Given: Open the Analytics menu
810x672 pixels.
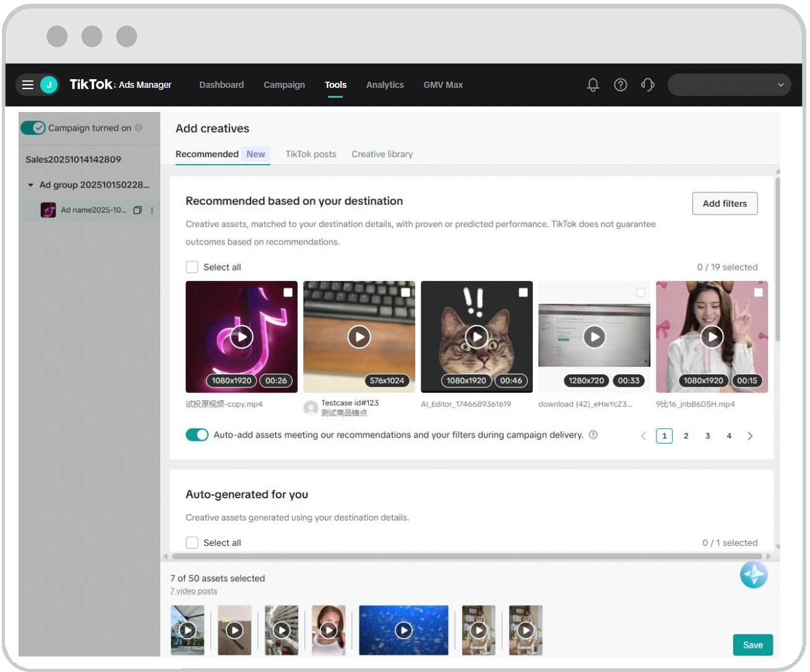Looking at the screenshot, I should tap(385, 85).
